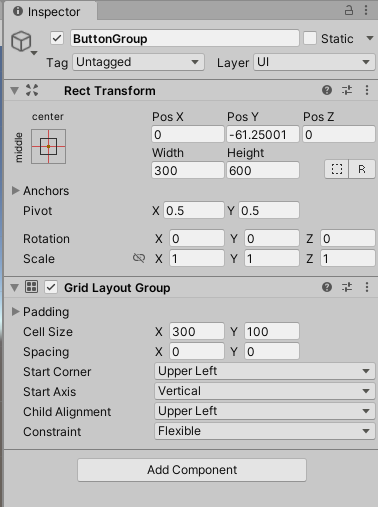Open Rect Transform help reference icon
This screenshot has height=507, width=378.
tap(327, 90)
